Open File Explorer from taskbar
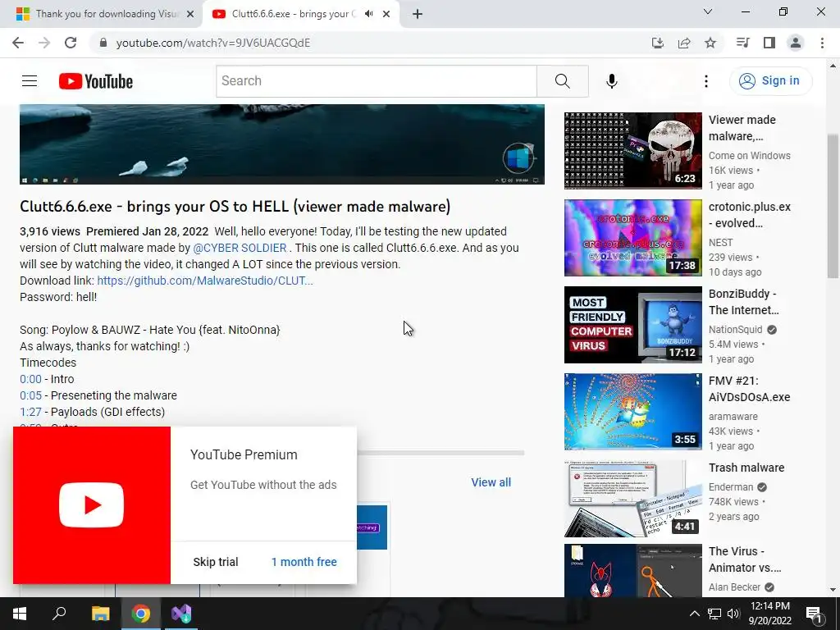The width and height of the screenshot is (840, 630). pos(100,614)
